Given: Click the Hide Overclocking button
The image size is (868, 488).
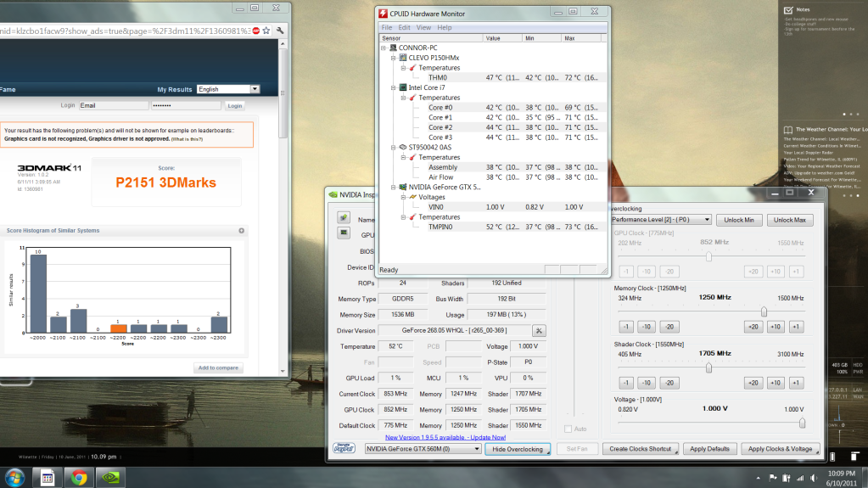Looking at the screenshot, I should (518, 449).
